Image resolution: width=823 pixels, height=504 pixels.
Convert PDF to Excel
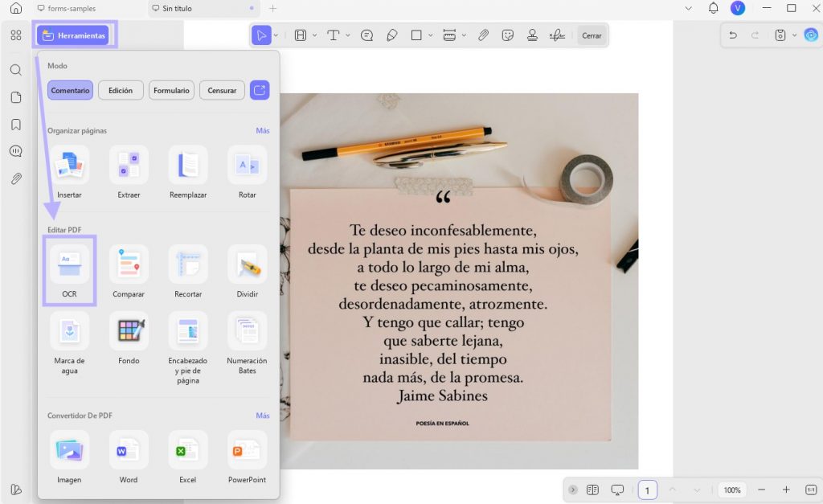tap(188, 457)
